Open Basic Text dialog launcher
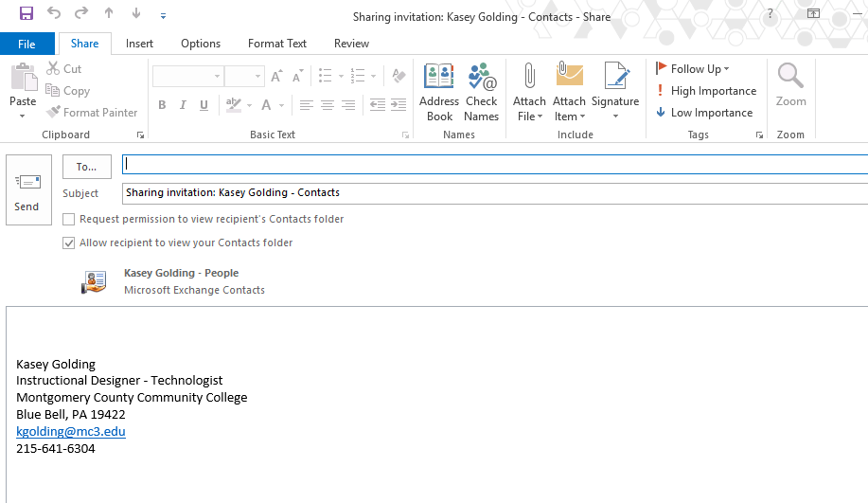 [x=406, y=135]
